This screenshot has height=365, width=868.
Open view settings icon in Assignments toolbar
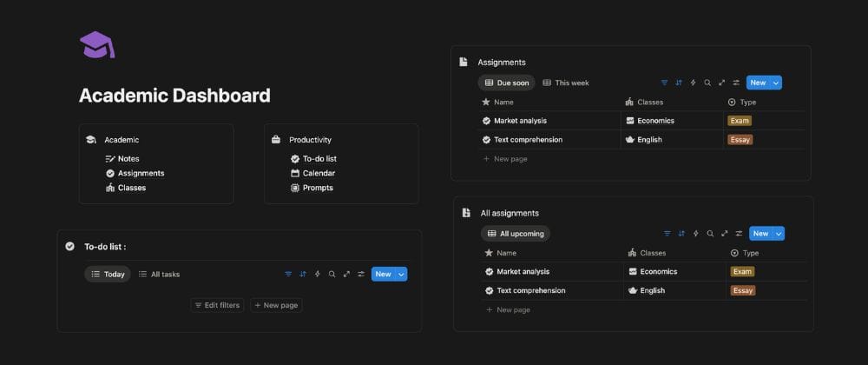[736, 83]
